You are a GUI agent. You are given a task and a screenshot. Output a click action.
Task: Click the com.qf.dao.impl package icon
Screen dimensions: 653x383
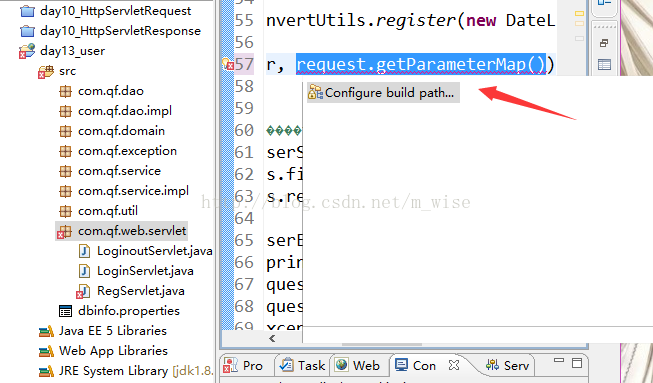(x=65, y=111)
